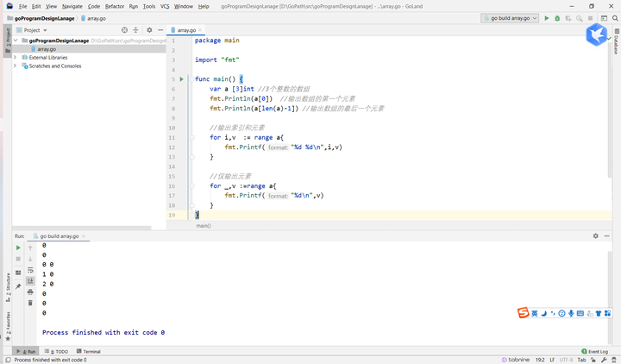Image resolution: width=621 pixels, height=364 pixels.
Task: Start debugging with the Debug bug icon
Action: [558, 17]
